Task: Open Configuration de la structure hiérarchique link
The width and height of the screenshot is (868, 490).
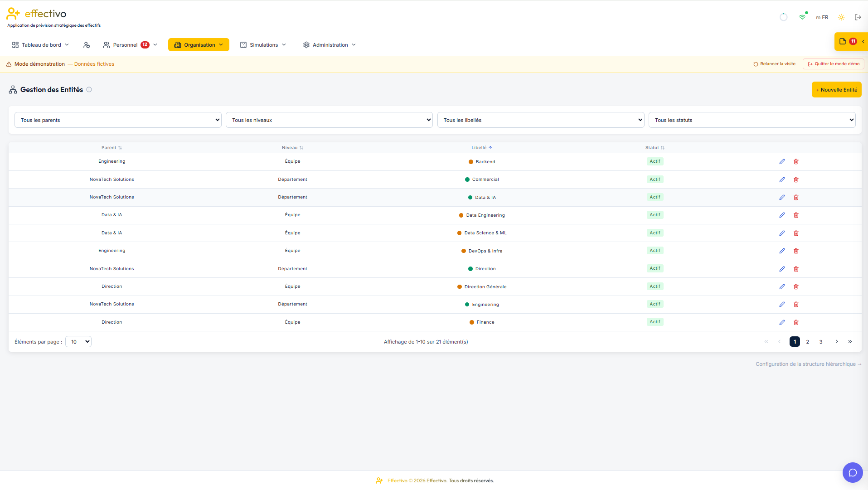Action: (x=808, y=364)
